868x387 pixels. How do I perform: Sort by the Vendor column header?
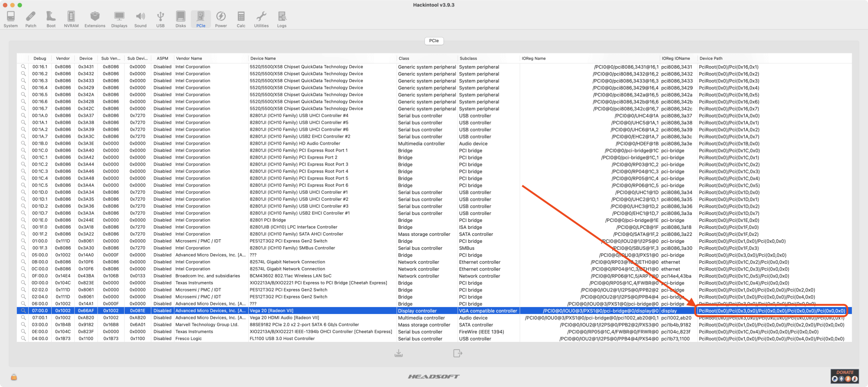point(63,58)
